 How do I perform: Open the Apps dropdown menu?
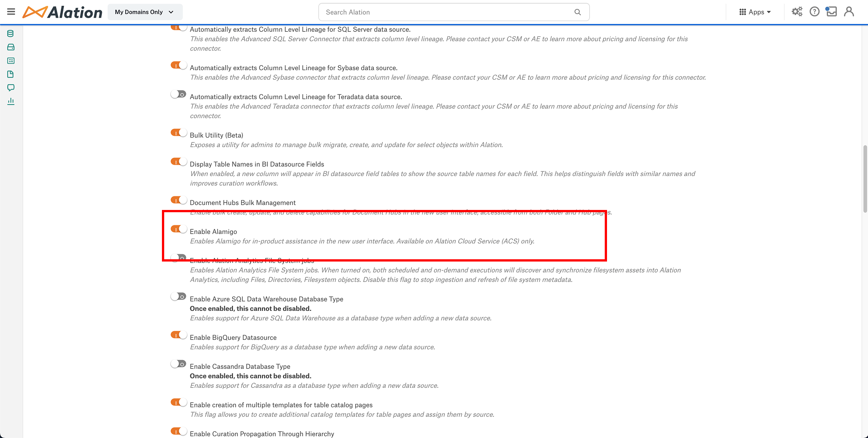(755, 12)
